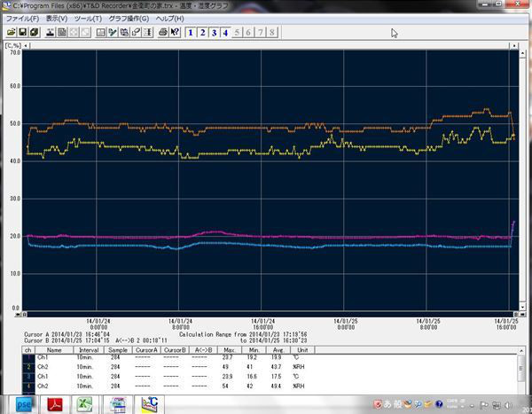
Task: Click the Sample column header
Action: click(118, 350)
